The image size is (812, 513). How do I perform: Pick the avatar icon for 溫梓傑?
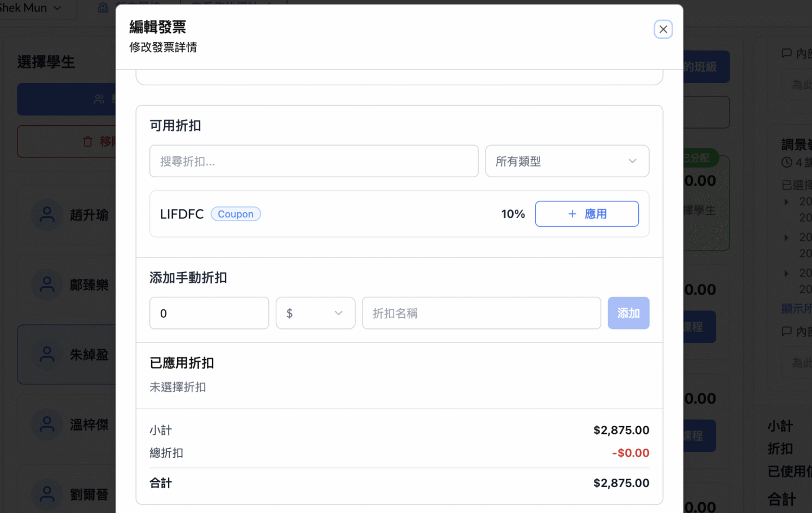pos(47,425)
